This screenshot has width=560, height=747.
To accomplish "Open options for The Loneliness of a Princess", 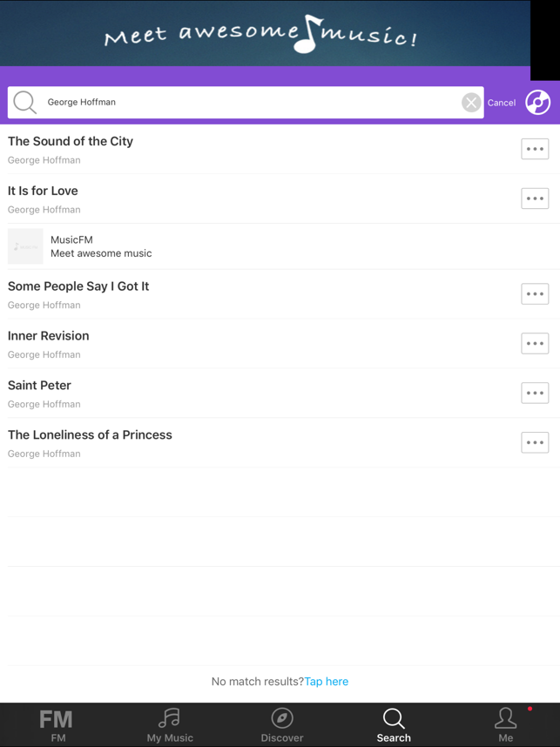I will 535,443.
